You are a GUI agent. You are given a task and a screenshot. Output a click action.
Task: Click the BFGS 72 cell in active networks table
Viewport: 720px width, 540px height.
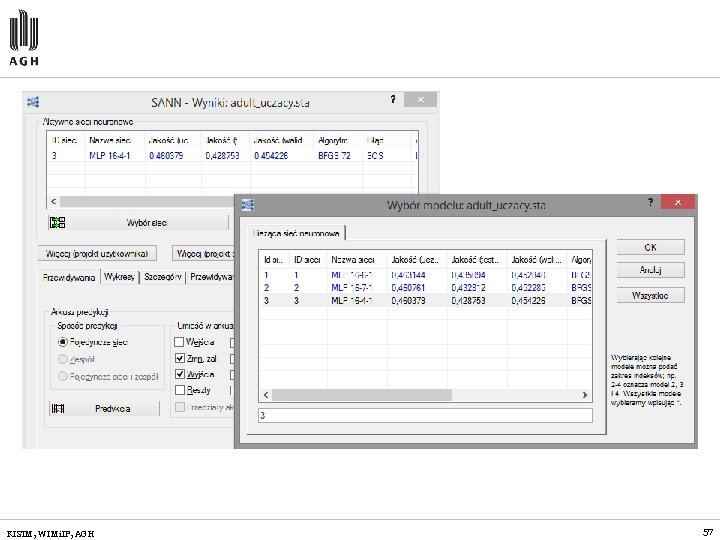pyautogui.click(x=334, y=156)
